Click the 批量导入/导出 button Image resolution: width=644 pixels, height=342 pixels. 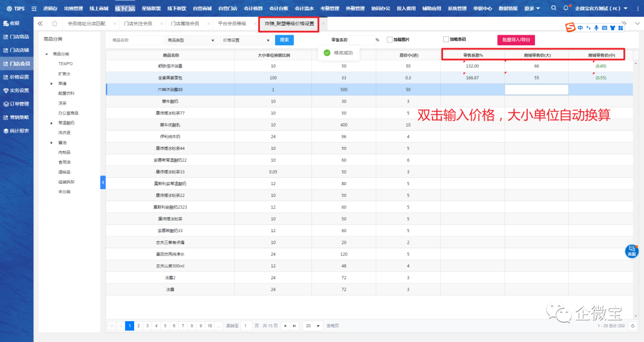516,40
